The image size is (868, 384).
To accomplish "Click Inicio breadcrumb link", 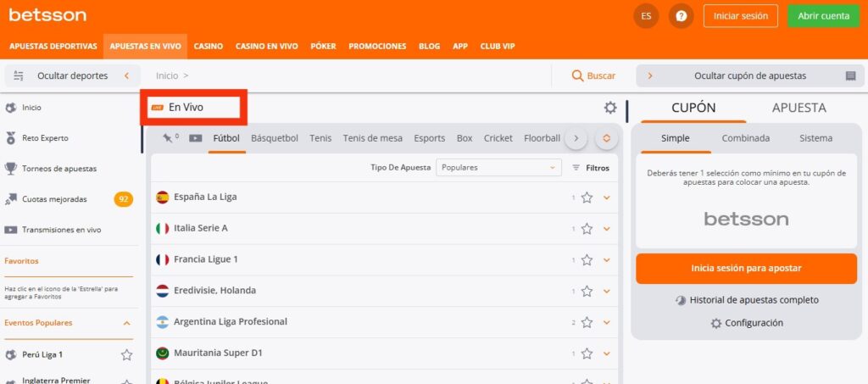I will (x=167, y=75).
